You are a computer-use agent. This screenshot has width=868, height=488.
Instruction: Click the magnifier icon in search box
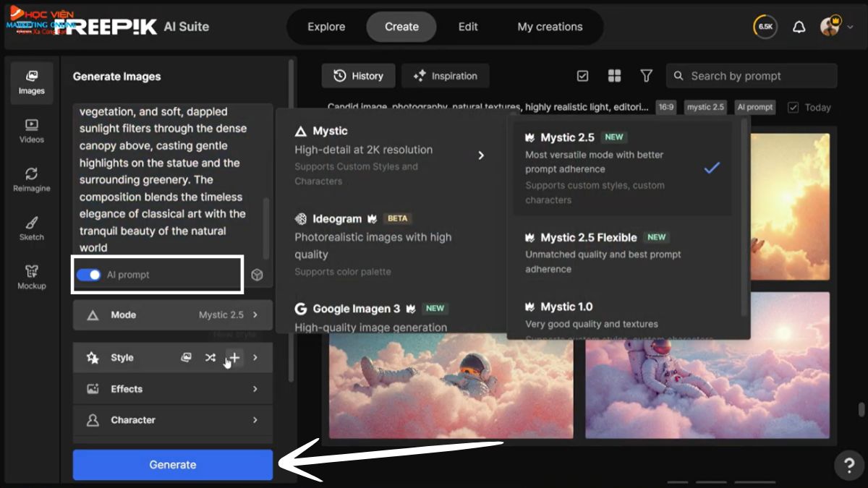coord(678,76)
